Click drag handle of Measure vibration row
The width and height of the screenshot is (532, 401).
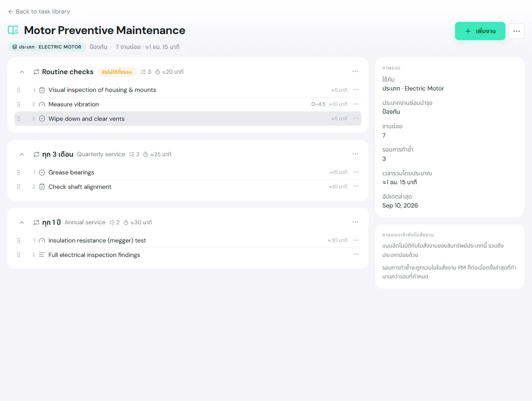[19, 104]
